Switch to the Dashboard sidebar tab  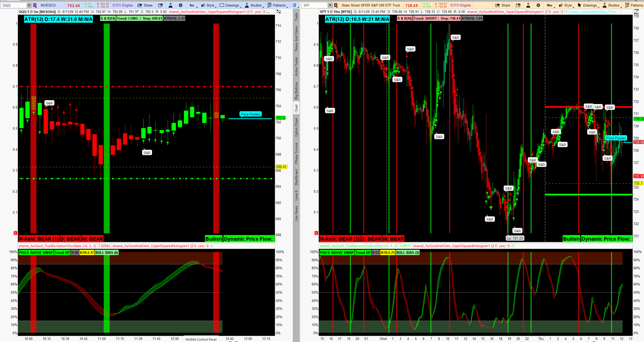point(296,177)
